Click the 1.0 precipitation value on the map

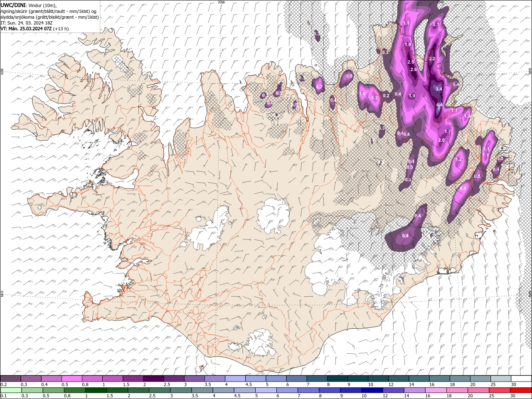point(362,94)
